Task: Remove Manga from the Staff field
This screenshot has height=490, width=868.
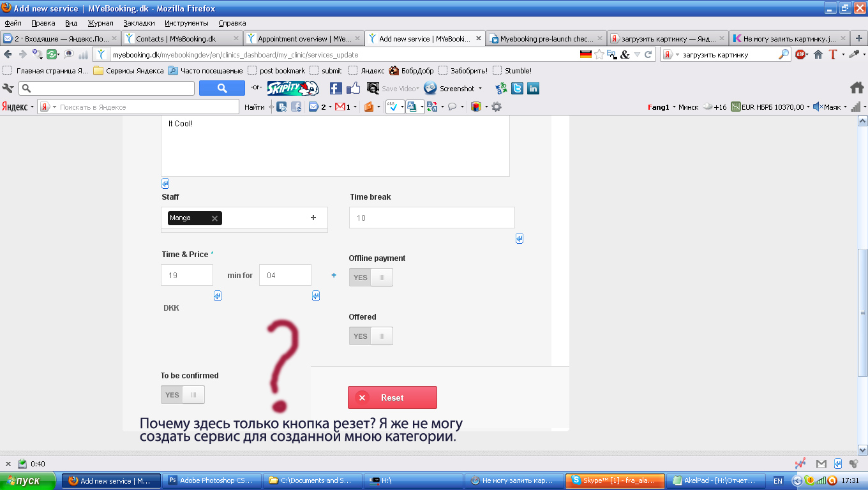Action: click(214, 218)
